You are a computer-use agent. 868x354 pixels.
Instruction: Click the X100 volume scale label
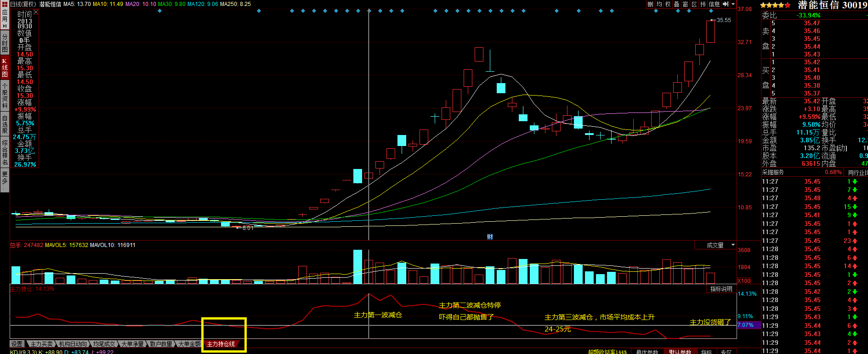point(744,281)
